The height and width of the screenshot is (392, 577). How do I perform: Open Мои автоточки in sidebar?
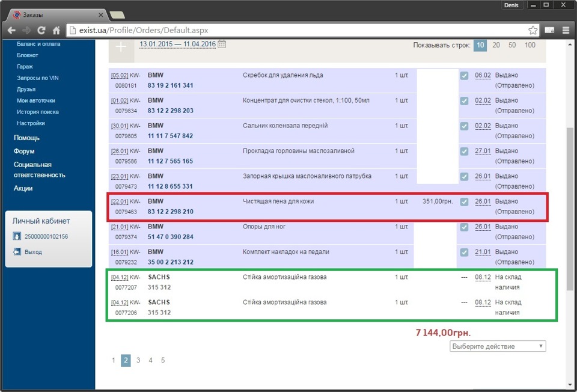pyautogui.click(x=36, y=100)
